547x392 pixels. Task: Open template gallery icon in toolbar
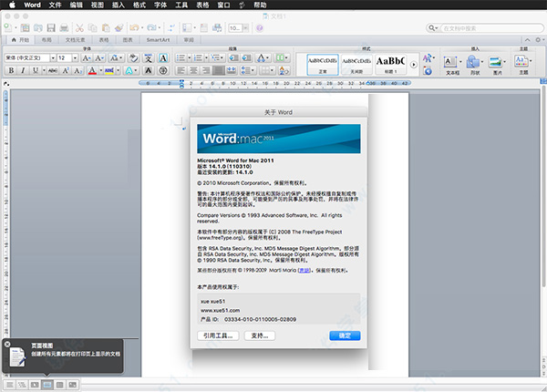point(25,27)
